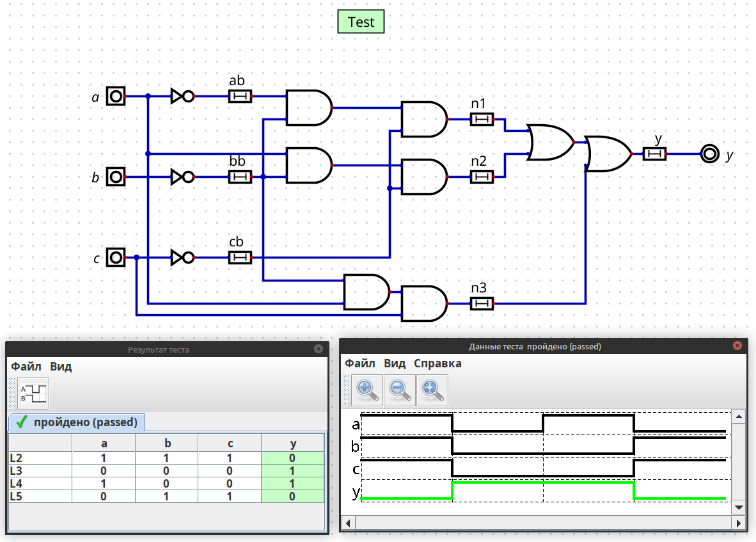Select the AND gate fed by ab

[309, 108]
